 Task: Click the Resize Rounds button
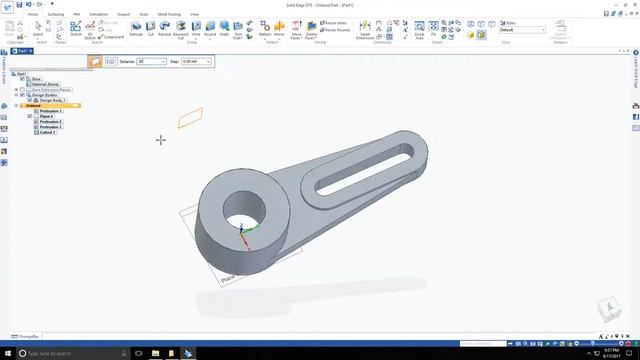pos(335,30)
